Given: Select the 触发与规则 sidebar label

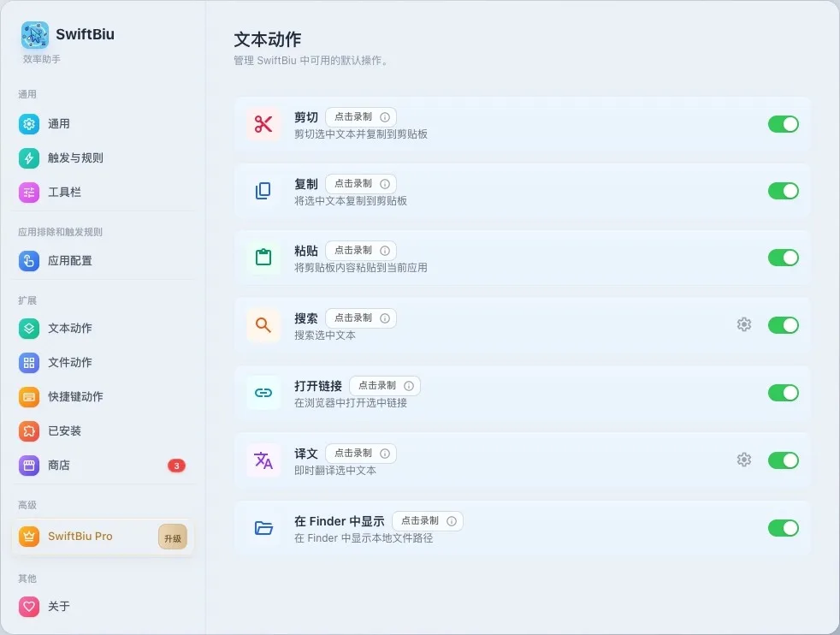Looking at the screenshot, I should point(75,158).
